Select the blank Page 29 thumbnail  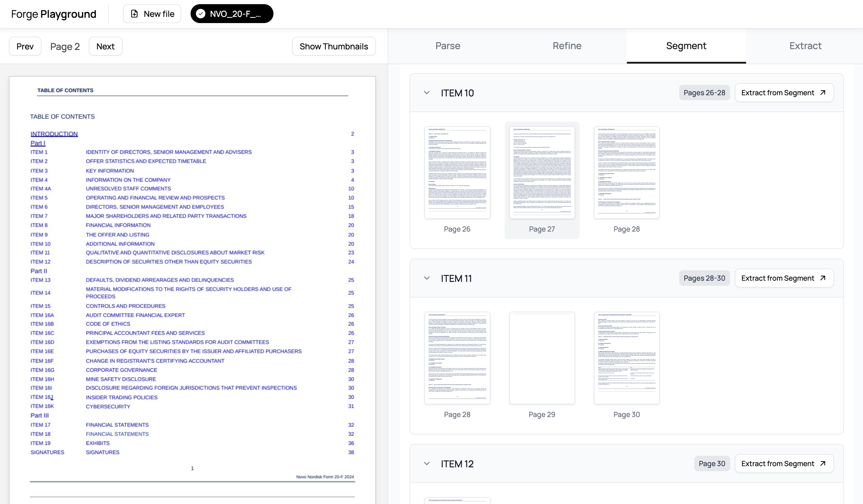pyautogui.click(x=542, y=358)
